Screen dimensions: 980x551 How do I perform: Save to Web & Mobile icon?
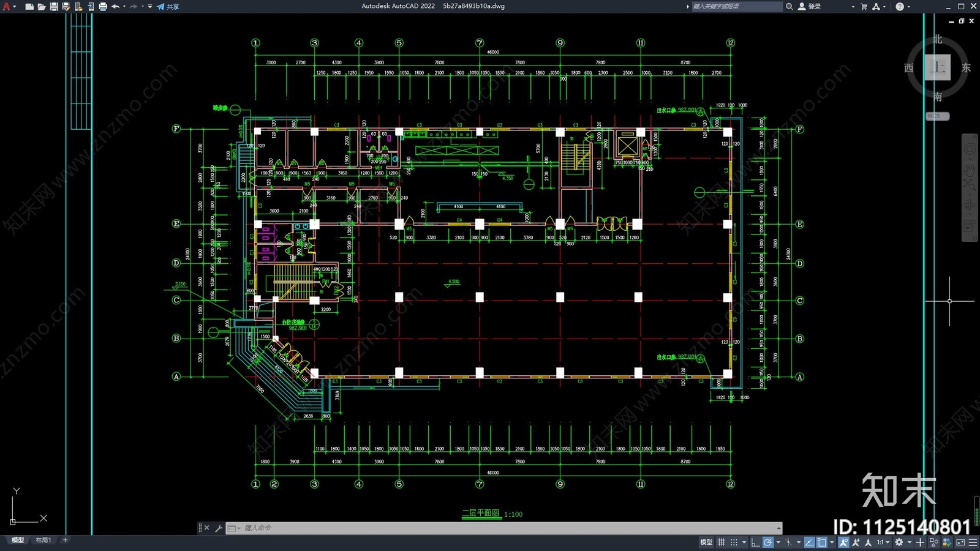91,6
